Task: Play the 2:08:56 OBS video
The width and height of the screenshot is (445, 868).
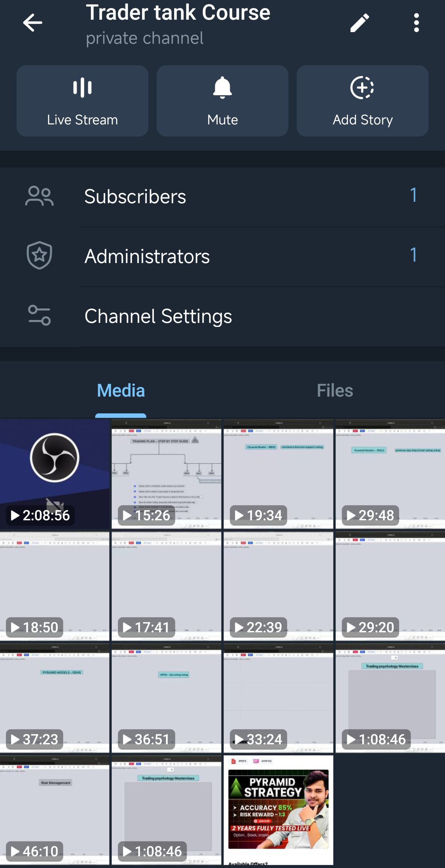Action: pyautogui.click(x=55, y=474)
